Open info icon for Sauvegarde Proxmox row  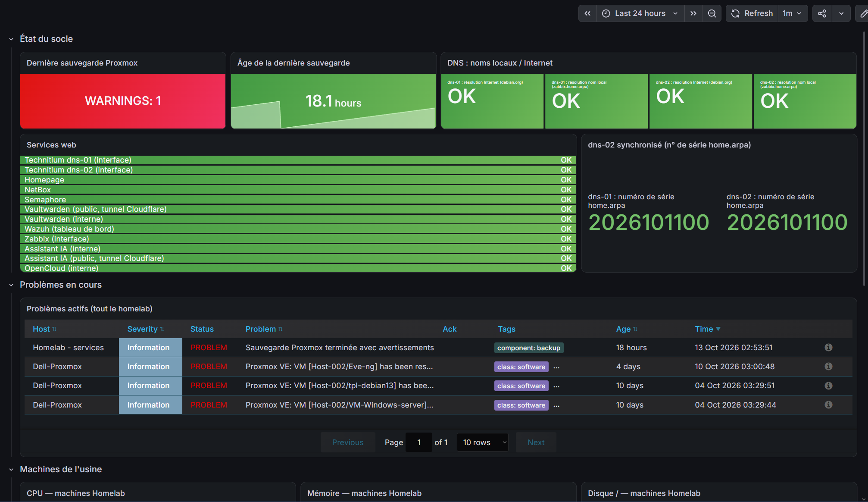(828, 348)
